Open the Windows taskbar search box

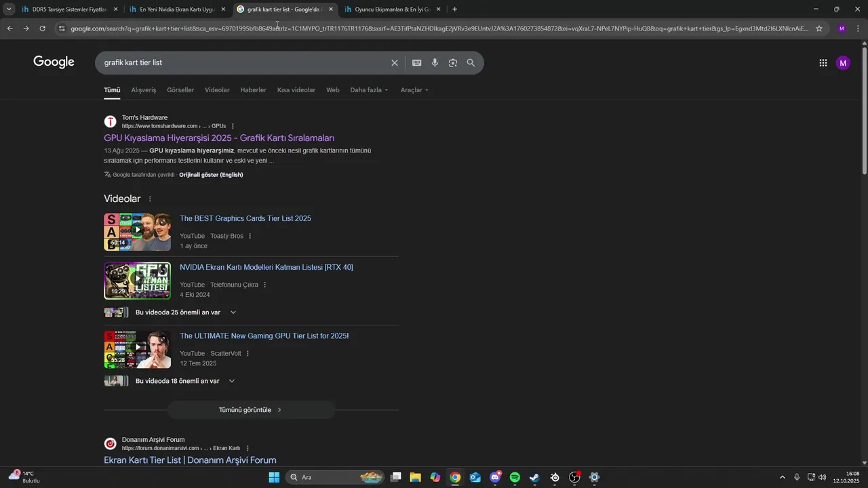tap(336, 477)
